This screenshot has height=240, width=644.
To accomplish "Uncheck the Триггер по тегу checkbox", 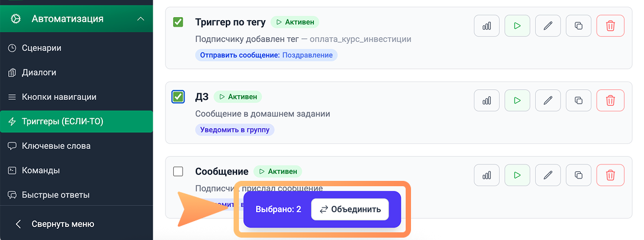I will [x=178, y=22].
